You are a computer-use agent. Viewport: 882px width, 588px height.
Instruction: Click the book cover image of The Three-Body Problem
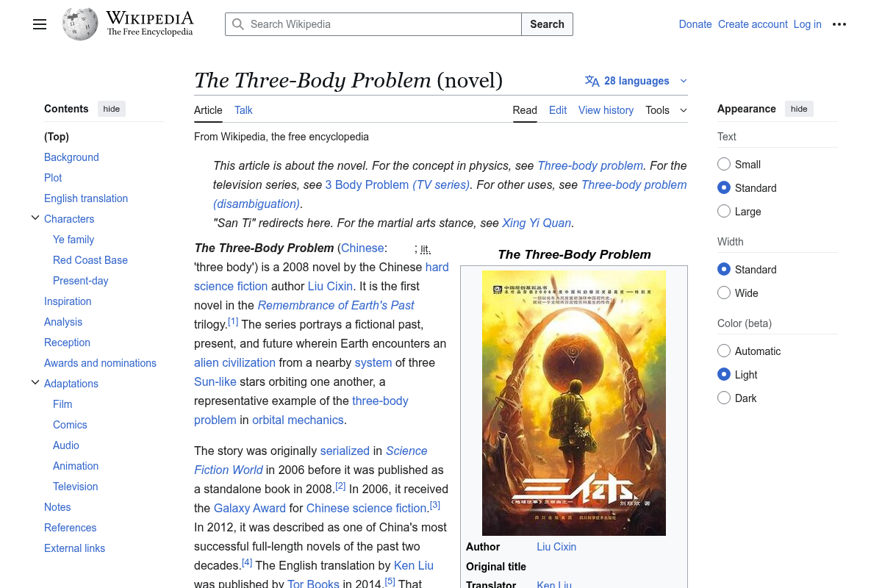pyautogui.click(x=574, y=403)
